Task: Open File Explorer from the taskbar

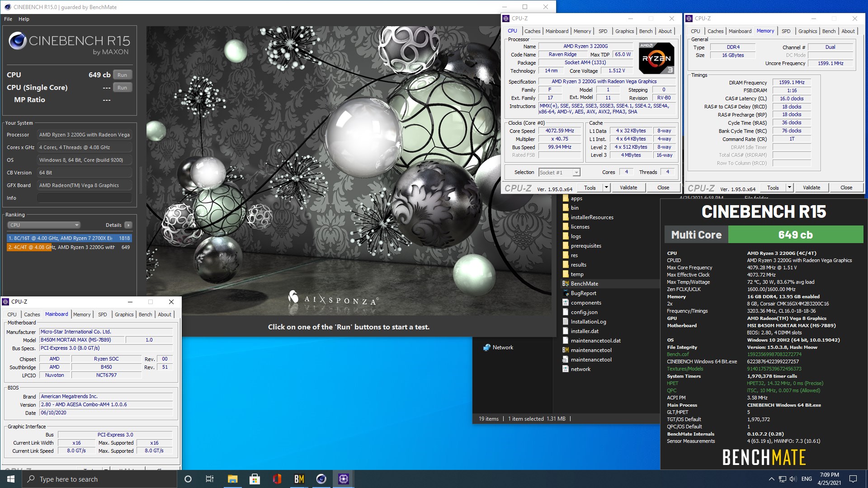Action: (x=232, y=479)
